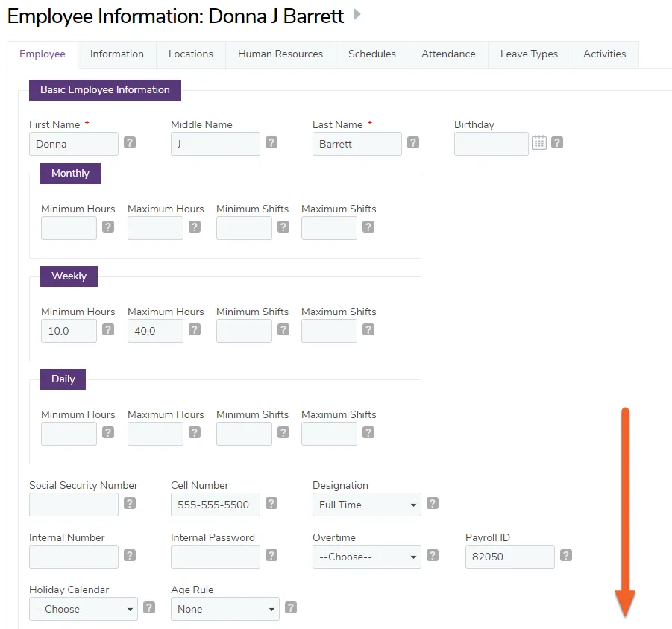The width and height of the screenshot is (672, 629).
Task: Focus the Daily Maximum Hours field
Action: [x=155, y=434]
